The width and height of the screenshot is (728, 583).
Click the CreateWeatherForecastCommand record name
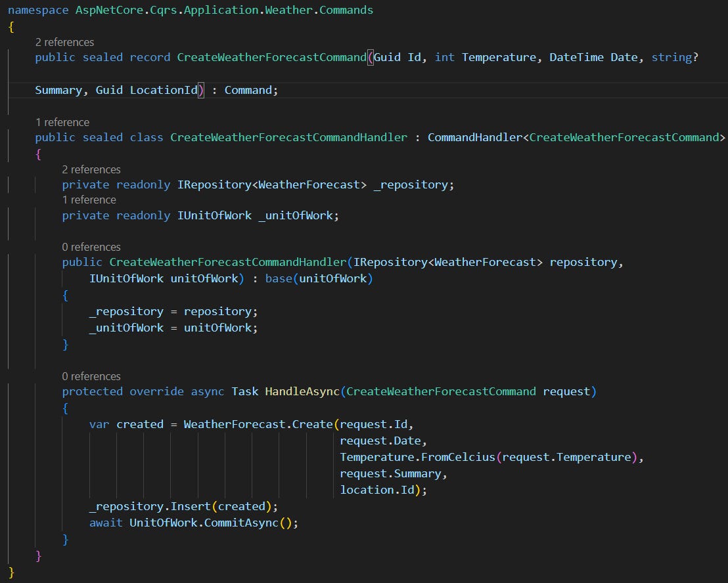(x=271, y=57)
